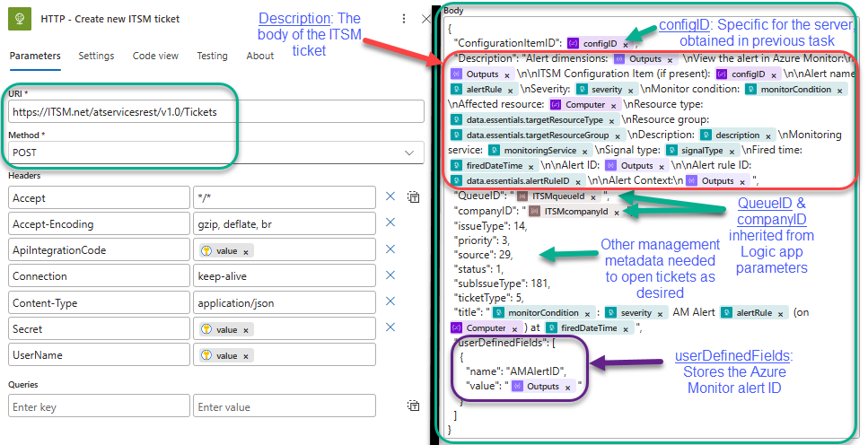Image resolution: width=868 pixels, height=445 pixels.
Task: Open the About tab
Action: (260, 56)
